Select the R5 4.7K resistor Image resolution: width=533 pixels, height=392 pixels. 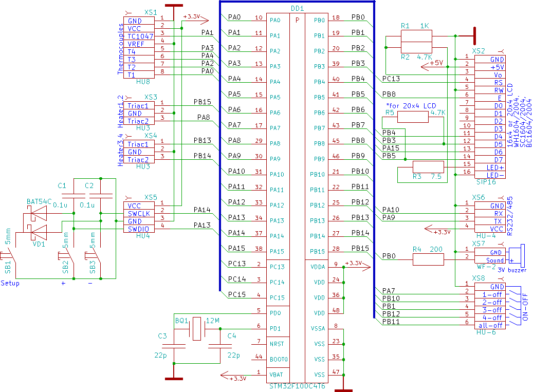point(412,117)
